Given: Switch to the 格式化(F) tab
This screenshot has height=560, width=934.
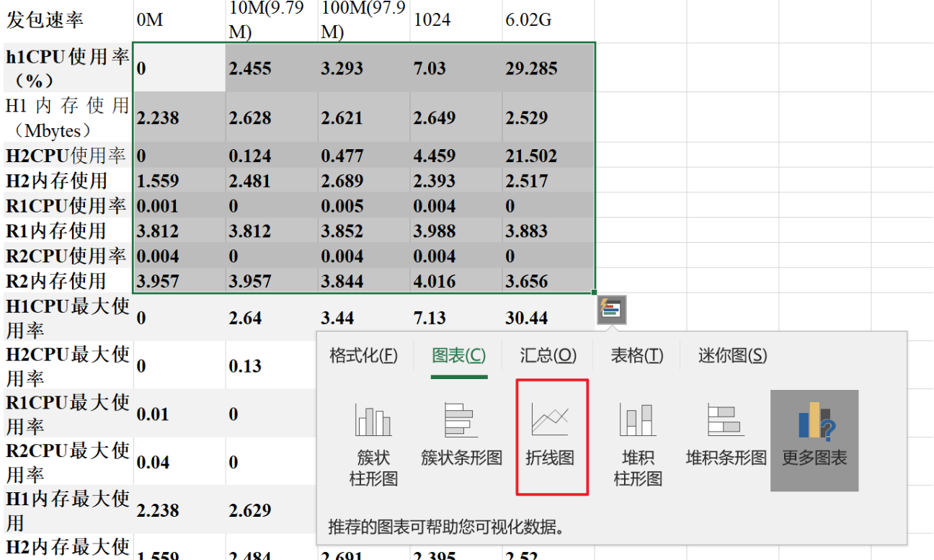Looking at the screenshot, I should (x=363, y=355).
